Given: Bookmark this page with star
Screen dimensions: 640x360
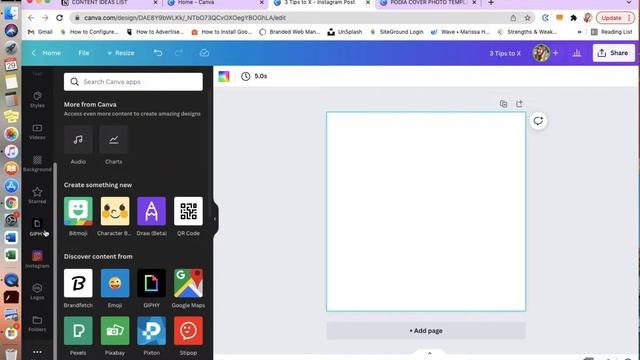Looking at the screenshot, I should (527, 18).
